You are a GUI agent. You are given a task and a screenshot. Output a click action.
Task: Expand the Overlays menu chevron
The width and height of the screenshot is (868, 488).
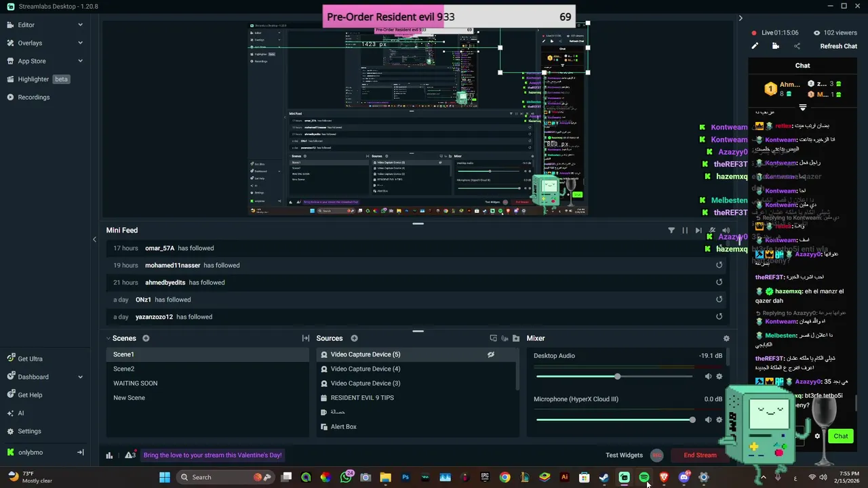coord(80,43)
